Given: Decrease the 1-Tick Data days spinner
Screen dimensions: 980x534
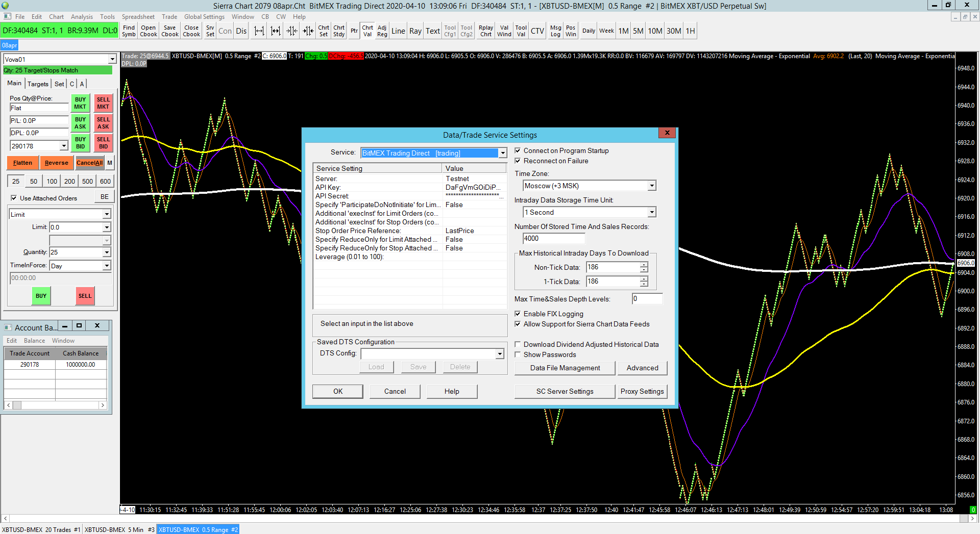Looking at the screenshot, I should click(644, 284).
